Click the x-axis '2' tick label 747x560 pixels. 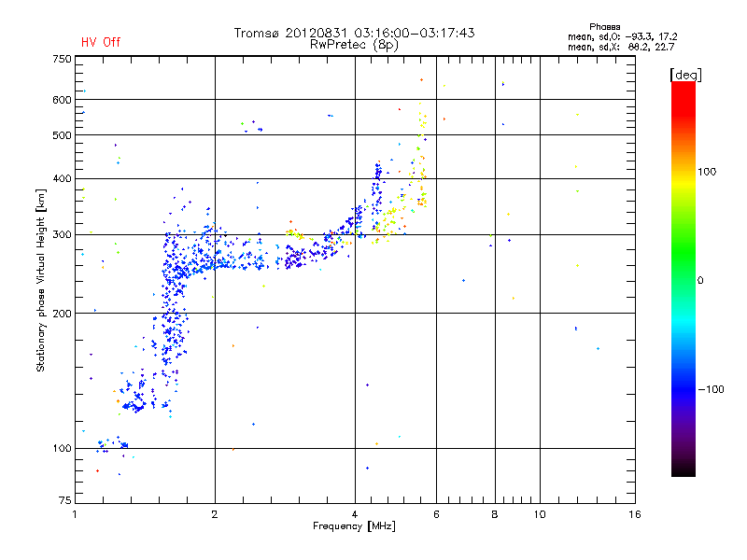tap(215, 514)
